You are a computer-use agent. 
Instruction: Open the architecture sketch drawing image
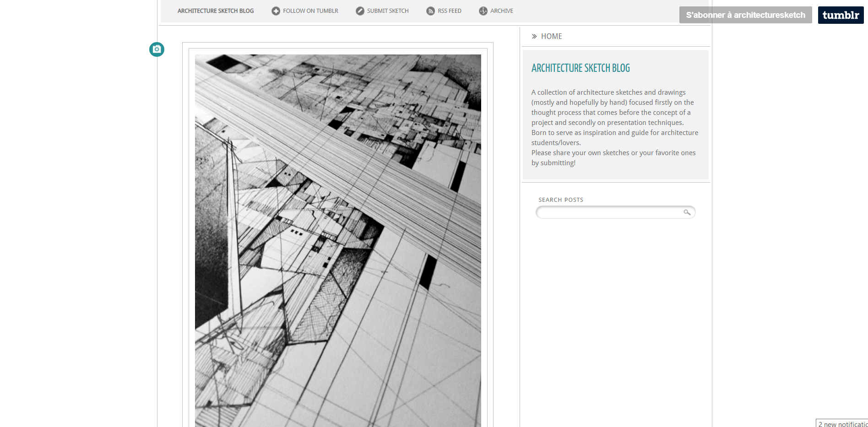[x=338, y=240]
